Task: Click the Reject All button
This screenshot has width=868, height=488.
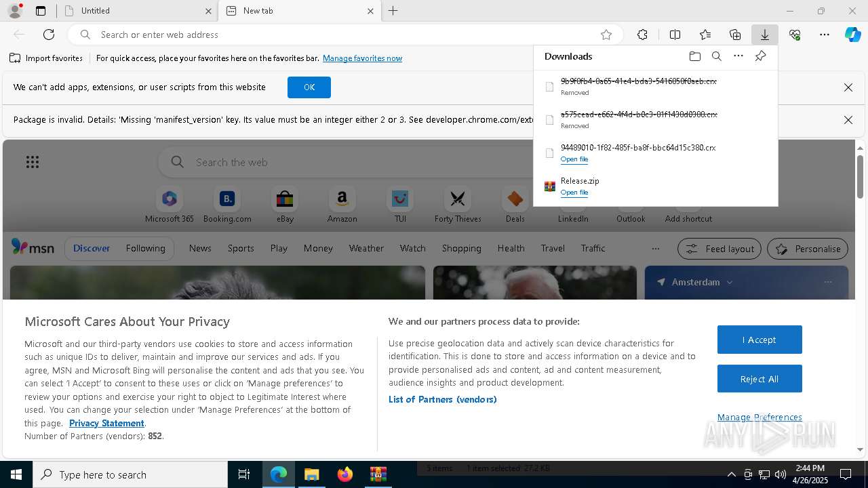Action: 759,379
